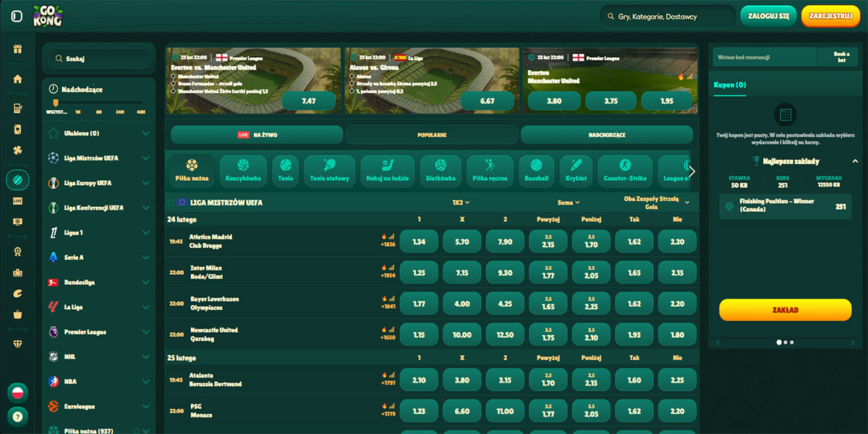This screenshot has width=868, height=434.
Task: Expand Premier League in league list
Action: pyautogui.click(x=146, y=332)
